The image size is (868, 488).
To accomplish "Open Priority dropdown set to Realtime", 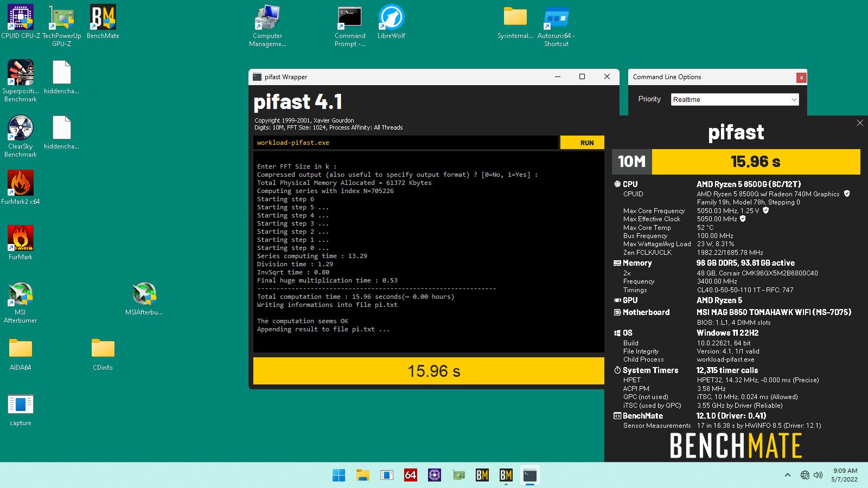I will (735, 99).
